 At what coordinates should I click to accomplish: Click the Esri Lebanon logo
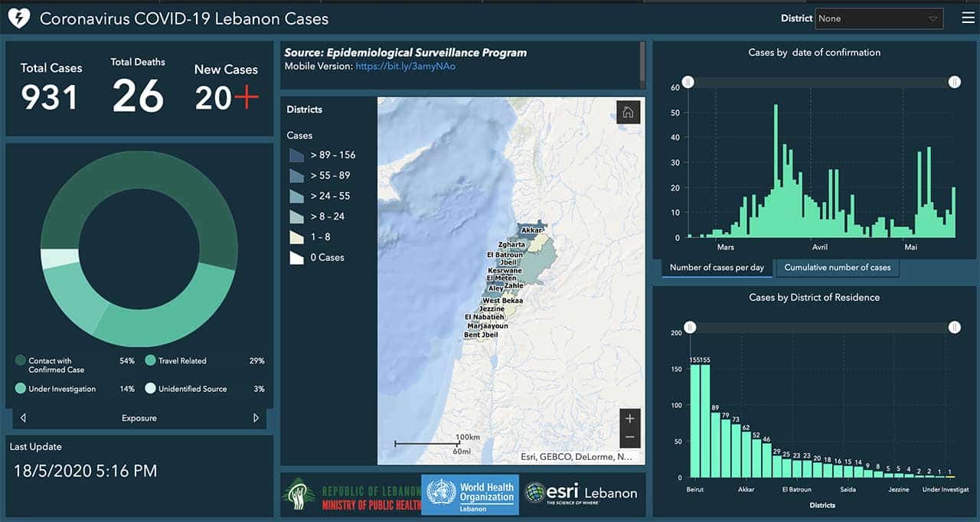coord(581,494)
